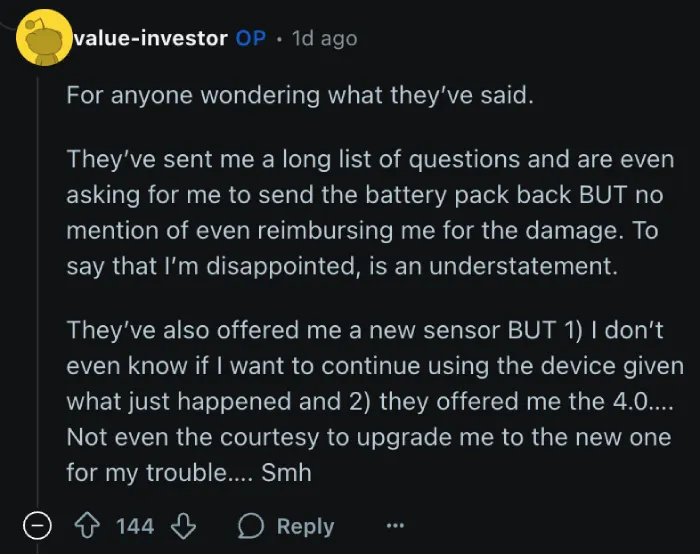Click the 144 vote count

coord(135,526)
